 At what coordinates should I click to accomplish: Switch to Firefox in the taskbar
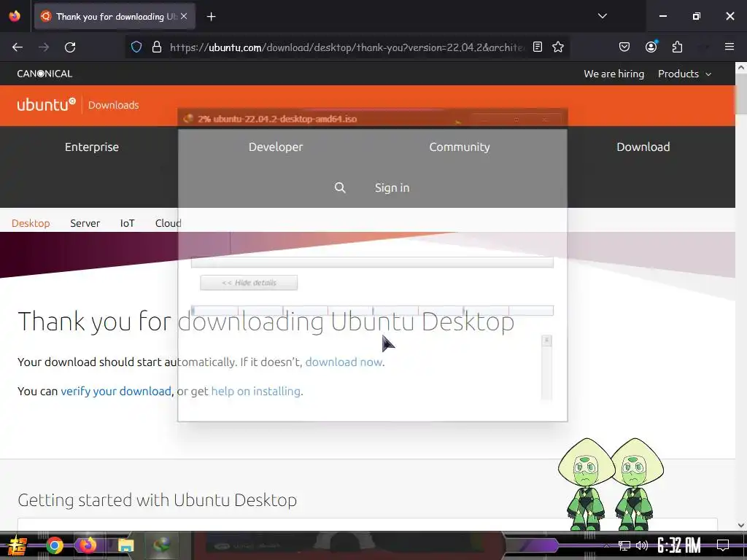pyautogui.click(x=88, y=545)
